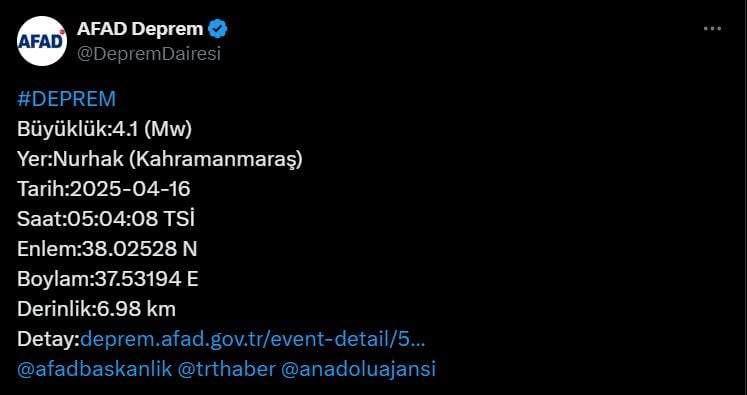Viewport: 747px width, 395px height.
Task: Click the word Nurhak in the location line
Action: coord(89,159)
